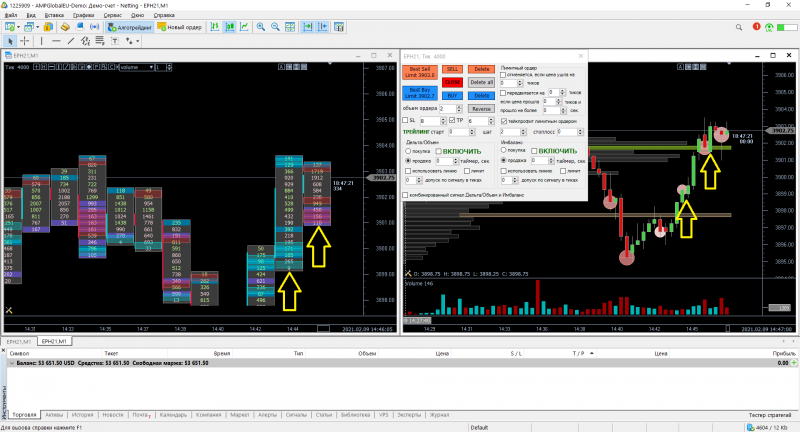Image resolution: width=800 pixels, height=432 pixels.
Task: Click the blue BUY button
Action: pos(452,95)
